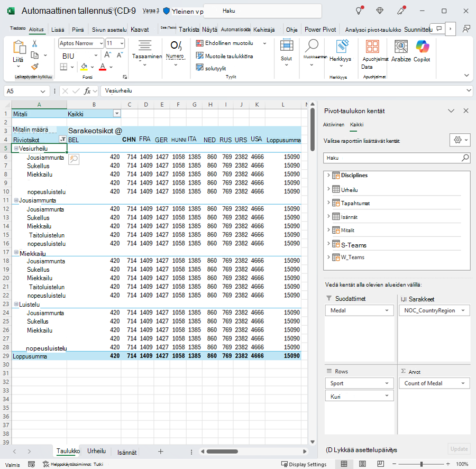Screen dimensions: 476x469
Task: Click the font color red swatch
Action: coord(103,67)
